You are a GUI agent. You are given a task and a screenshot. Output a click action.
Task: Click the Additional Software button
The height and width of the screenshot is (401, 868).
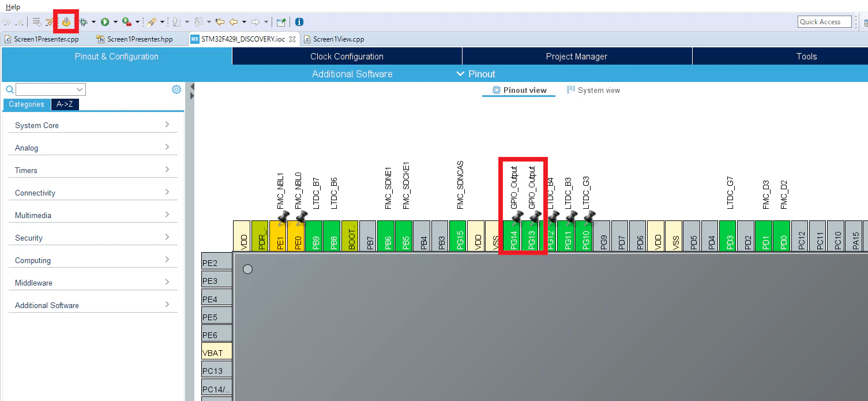tap(352, 74)
